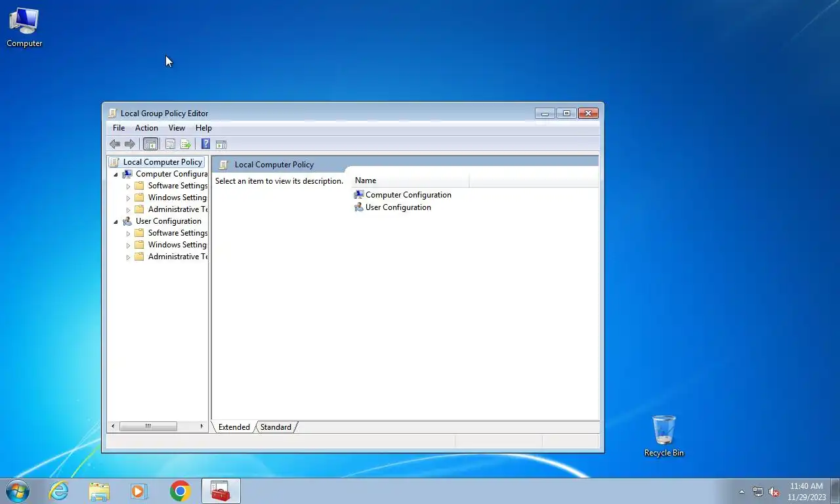Collapse the User Configuration tree node
Viewport: 840px width, 504px height.
(x=116, y=222)
